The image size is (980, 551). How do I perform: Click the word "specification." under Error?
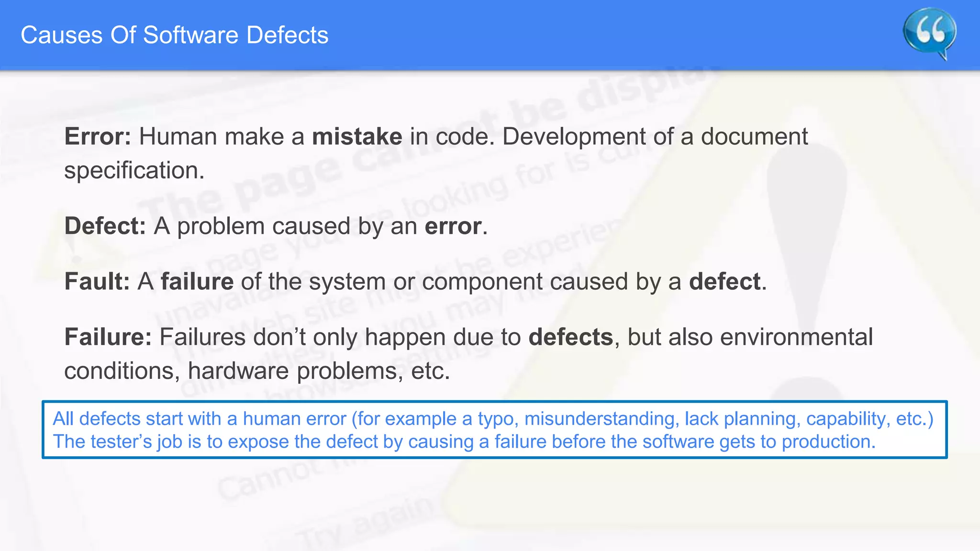(x=134, y=171)
